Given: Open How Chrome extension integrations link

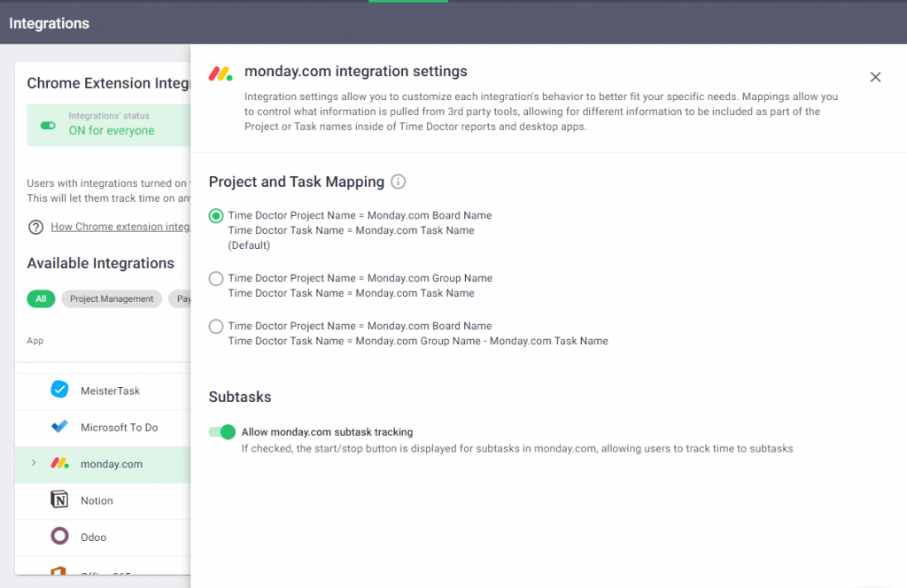Looking at the screenshot, I should (120, 227).
